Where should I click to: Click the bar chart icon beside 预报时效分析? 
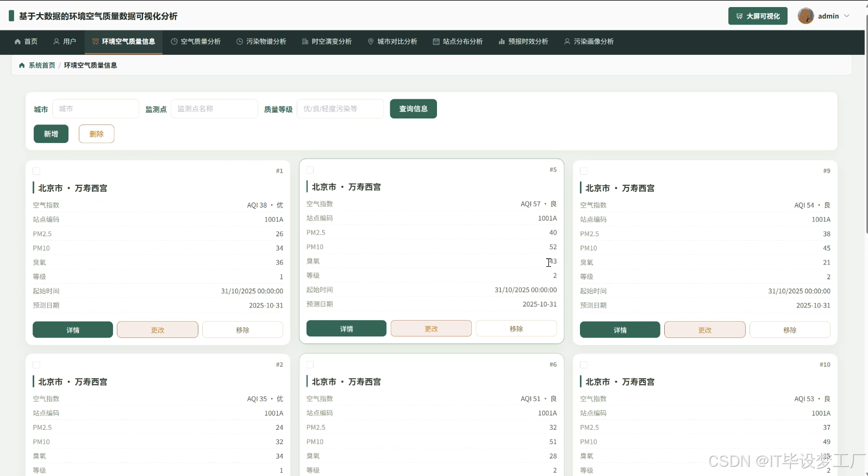(x=502, y=41)
